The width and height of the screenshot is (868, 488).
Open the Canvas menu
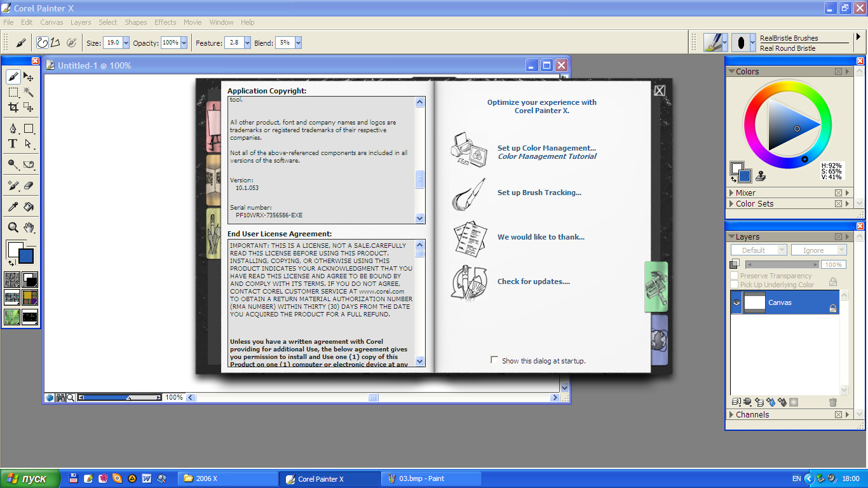(x=51, y=22)
